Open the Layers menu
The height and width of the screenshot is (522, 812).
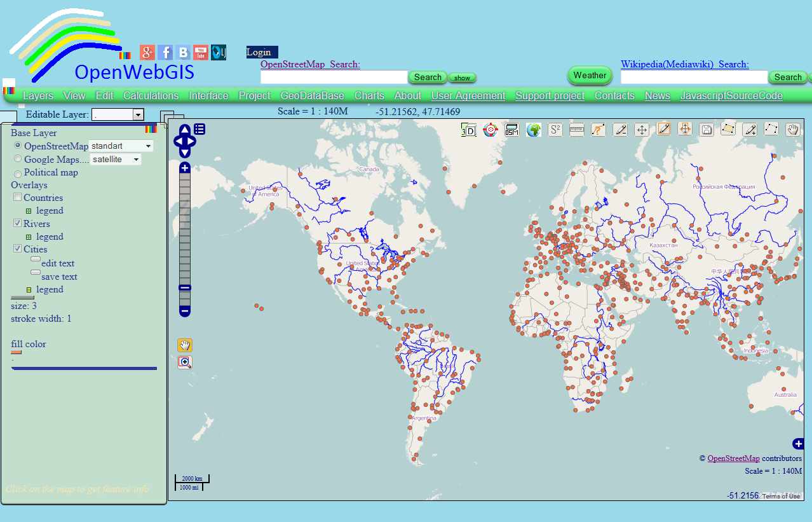(x=38, y=95)
